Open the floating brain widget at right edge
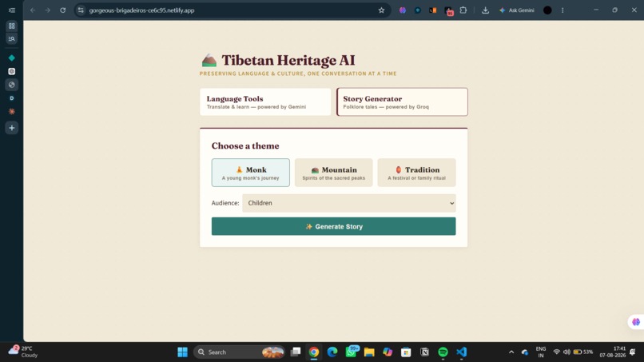Viewport: 644px width, 362px height. point(636,322)
